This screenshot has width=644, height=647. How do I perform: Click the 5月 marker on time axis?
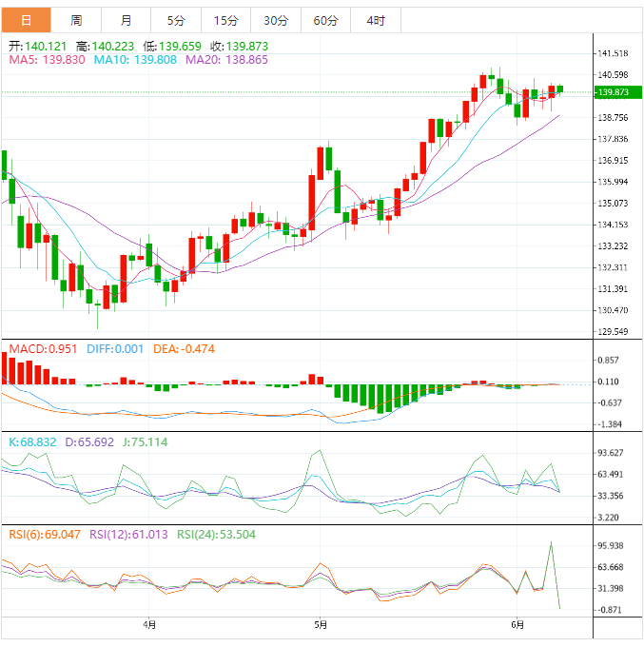click(x=321, y=625)
